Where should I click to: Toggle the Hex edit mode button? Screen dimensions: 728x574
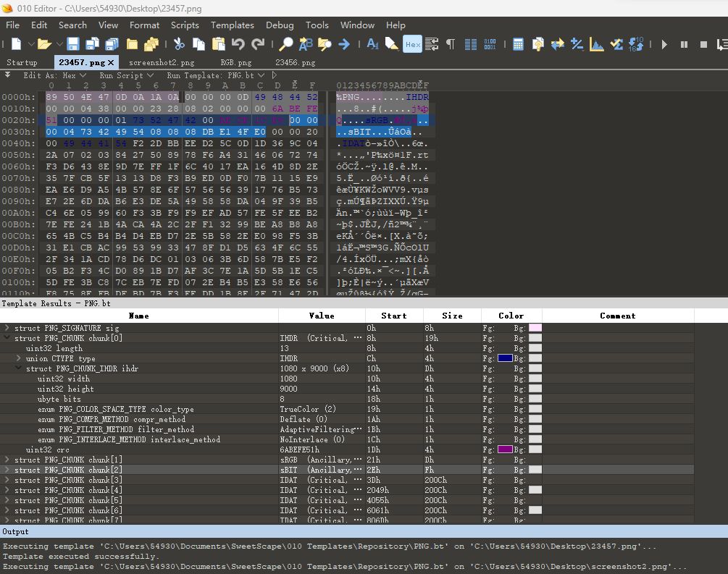click(x=412, y=44)
